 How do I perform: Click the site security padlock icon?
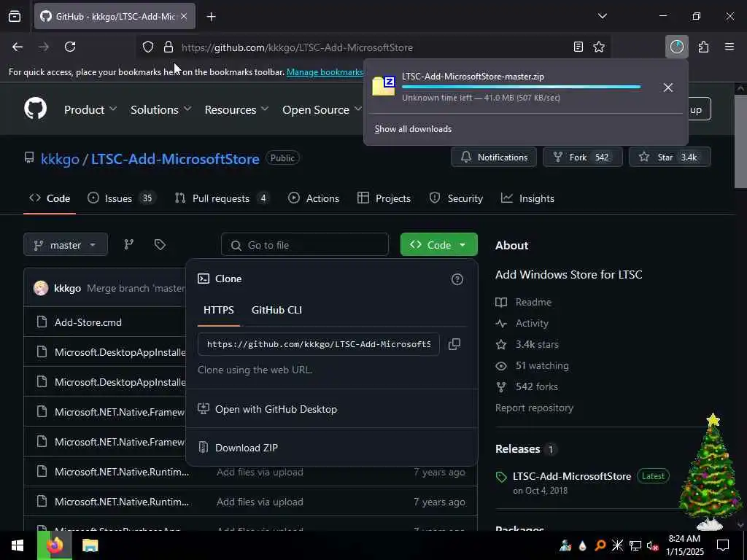169,47
